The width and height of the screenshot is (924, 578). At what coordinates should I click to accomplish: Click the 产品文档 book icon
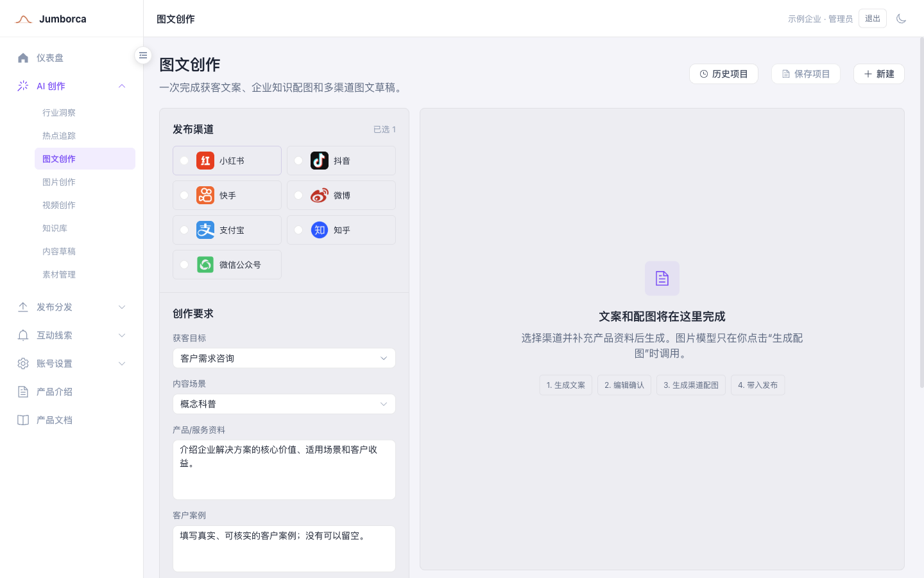[23, 420]
